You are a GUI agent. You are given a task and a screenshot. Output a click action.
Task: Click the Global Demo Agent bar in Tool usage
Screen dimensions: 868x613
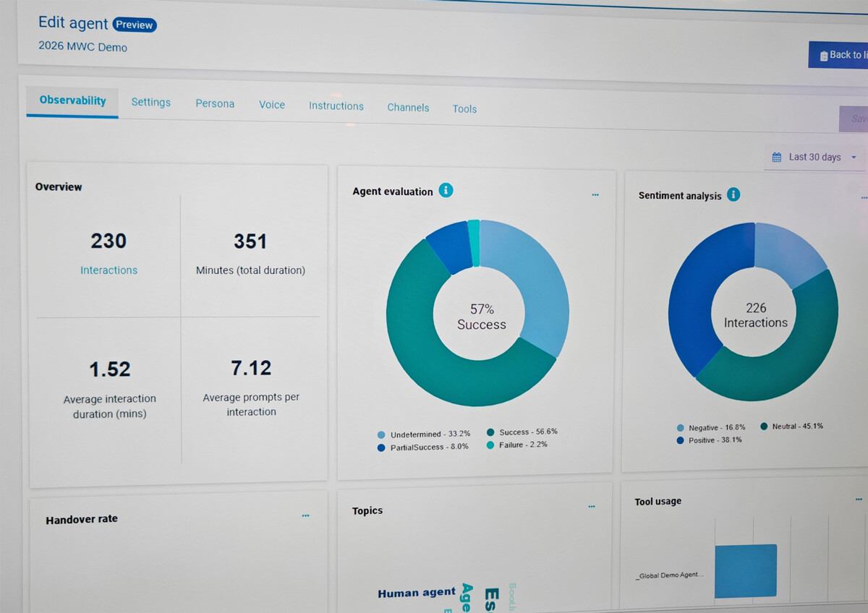(x=745, y=571)
